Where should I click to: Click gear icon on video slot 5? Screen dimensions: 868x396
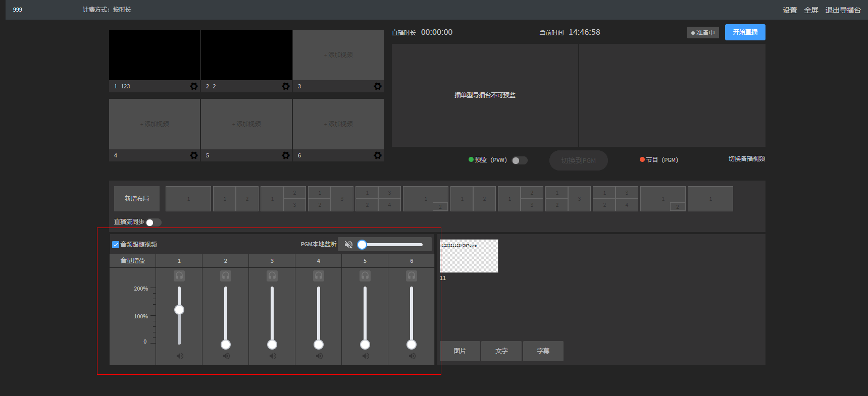(286, 155)
